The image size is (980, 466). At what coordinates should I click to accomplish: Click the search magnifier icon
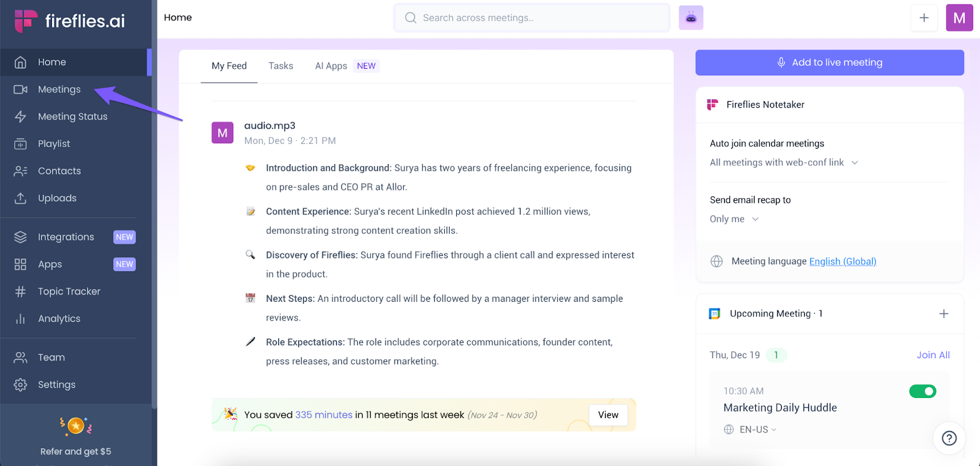tap(410, 18)
